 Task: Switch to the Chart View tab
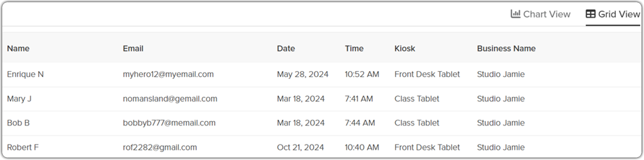pos(541,14)
